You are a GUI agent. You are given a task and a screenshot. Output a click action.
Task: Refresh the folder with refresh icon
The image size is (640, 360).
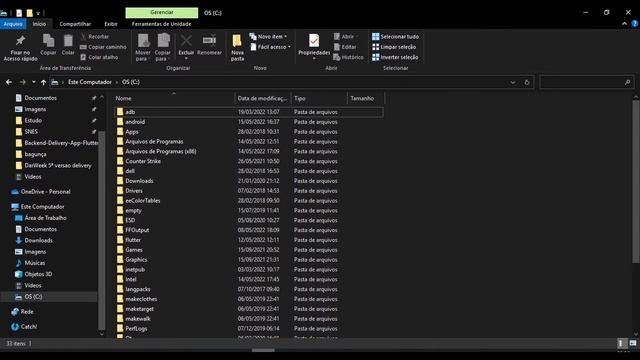(x=527, y=82)
